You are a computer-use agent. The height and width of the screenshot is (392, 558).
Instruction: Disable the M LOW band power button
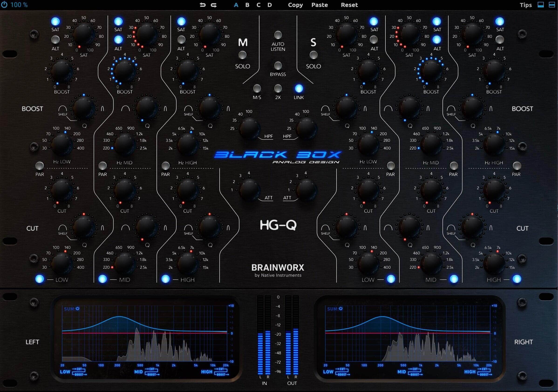tap(40, 279)
